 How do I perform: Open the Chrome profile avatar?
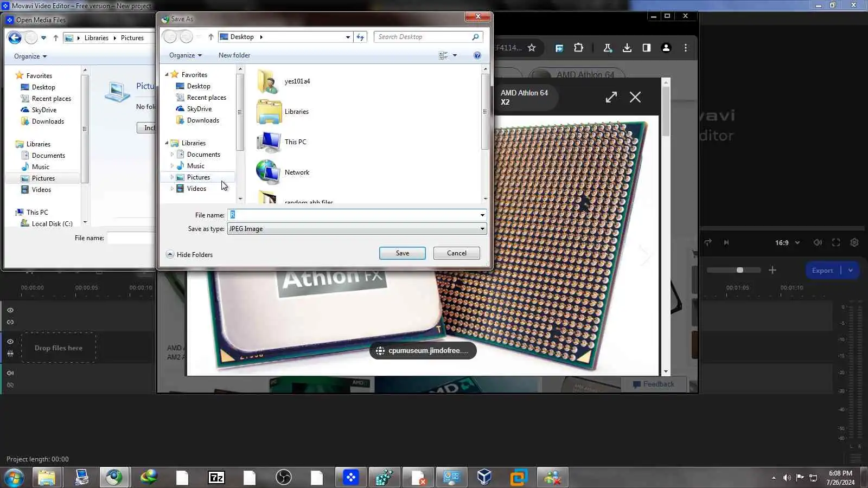[666, 48]
